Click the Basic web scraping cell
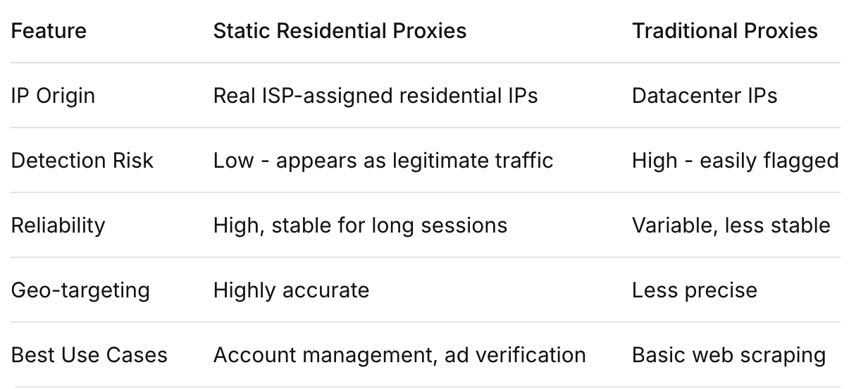 [728, 355]
